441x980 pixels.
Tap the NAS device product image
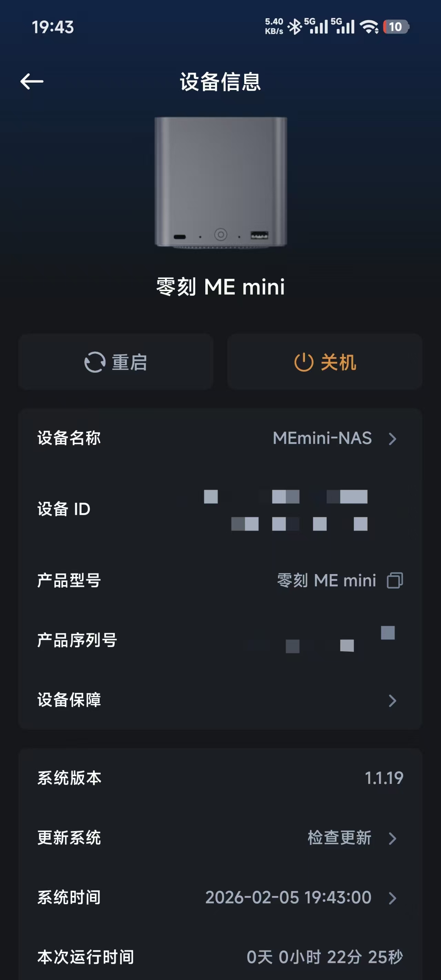pyautogui.click(x=220, y=183)
